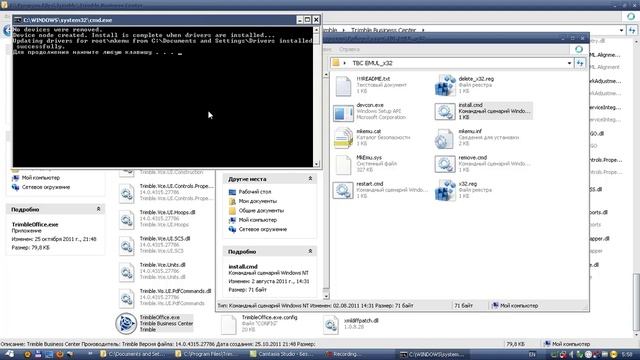Select the Trimble.Vce.UE.Hoops.dll icon
640x360 pixels.
(x=127, y=220)
